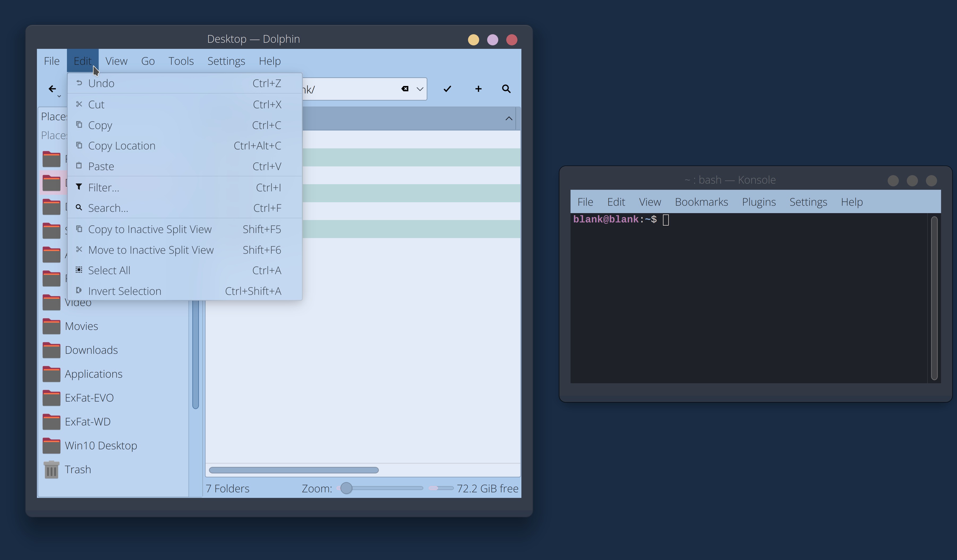The image size is (957, 560).
Task: Click the yellow Dolphin minimize button
Action: click(473, 40)
